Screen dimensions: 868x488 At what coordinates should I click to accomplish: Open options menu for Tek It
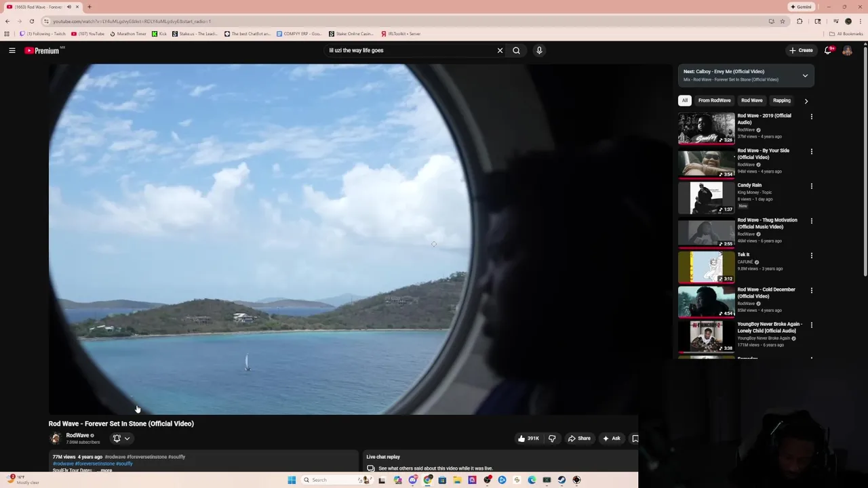(811, 256)
